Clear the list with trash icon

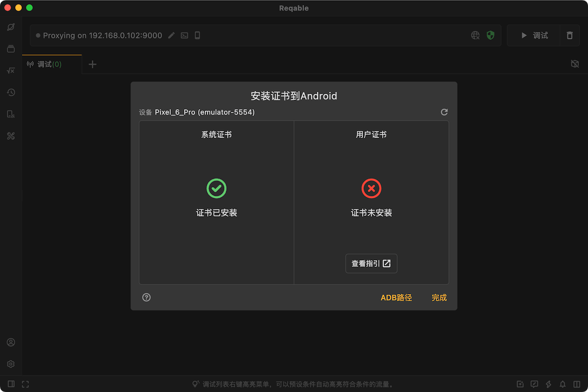569,35
